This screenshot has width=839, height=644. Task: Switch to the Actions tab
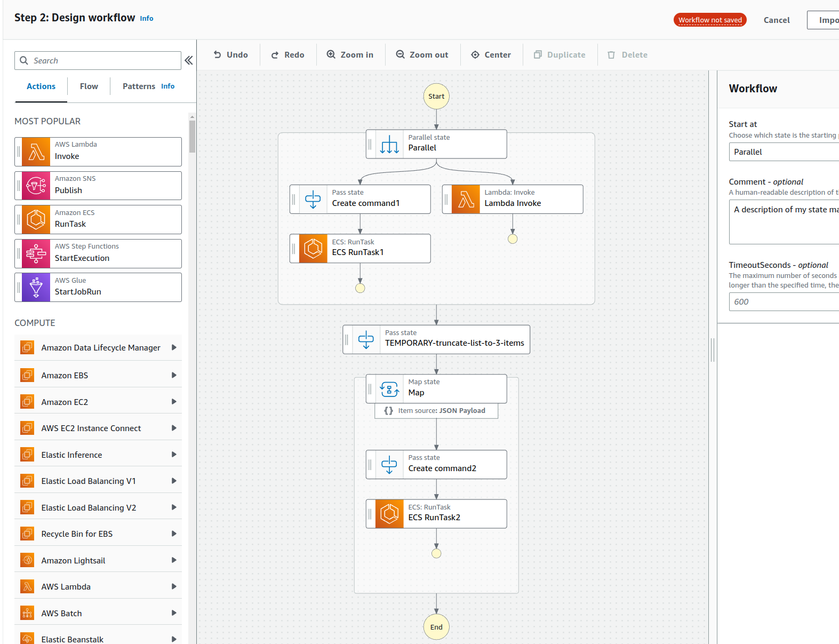[x=41, y=86]
